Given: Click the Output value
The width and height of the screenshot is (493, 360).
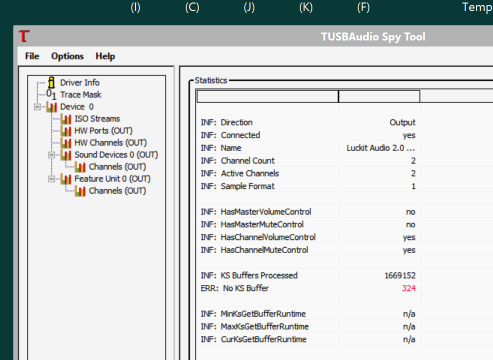Looking at the screenshot, I should (402, 122).
